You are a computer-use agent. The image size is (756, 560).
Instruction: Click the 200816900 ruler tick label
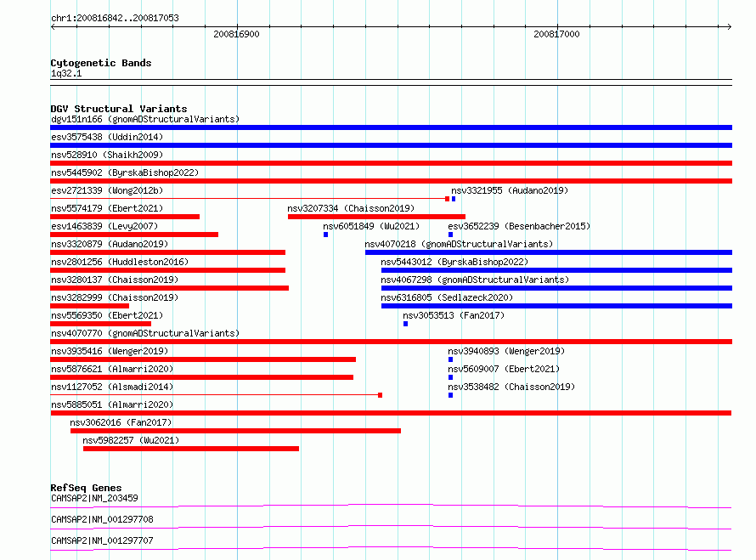click(236, 34)
